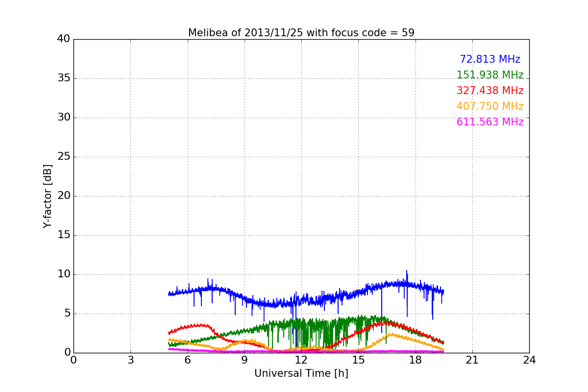This screenshot has width=588, height=392.
Task: Select the 611.563 MHz legend label
Action: point(490,122)
